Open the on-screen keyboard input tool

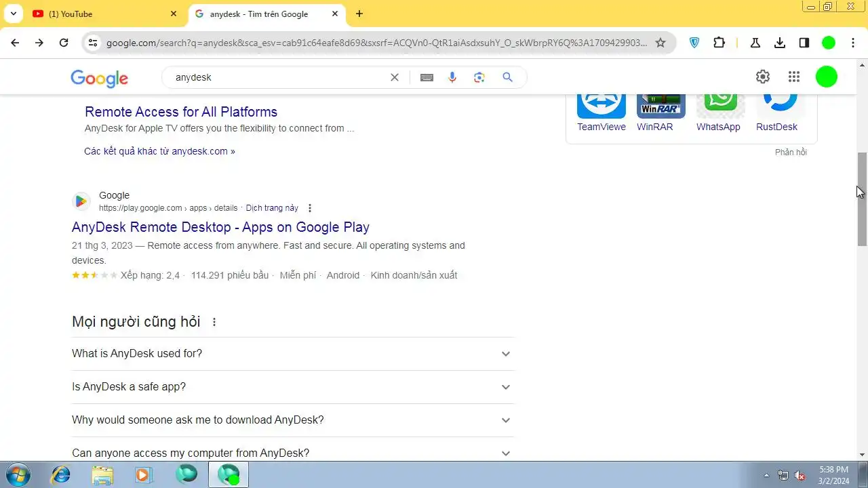tap(427, 77)
